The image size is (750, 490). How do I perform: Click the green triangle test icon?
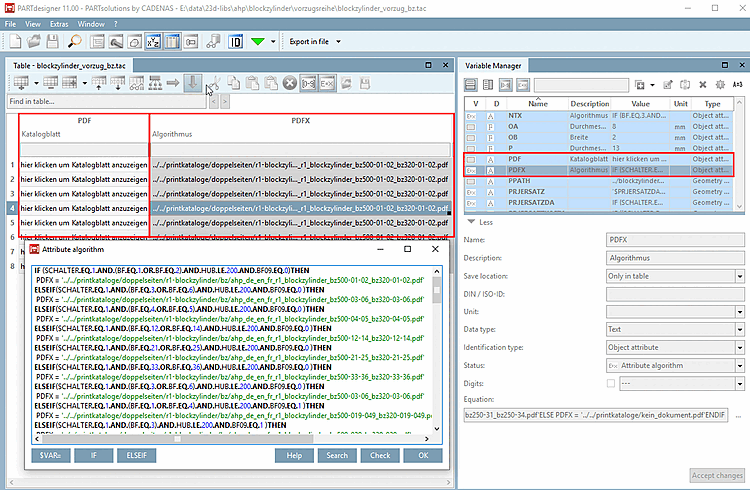tap(258, 42)
